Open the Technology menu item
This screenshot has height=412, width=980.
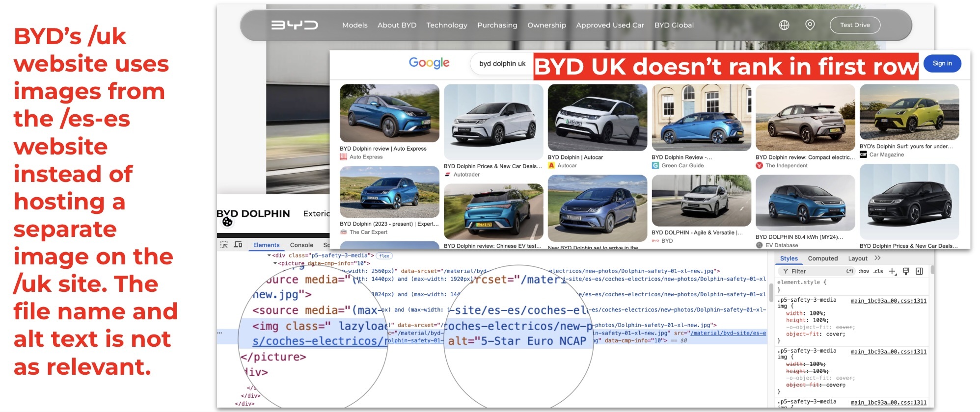447,25
